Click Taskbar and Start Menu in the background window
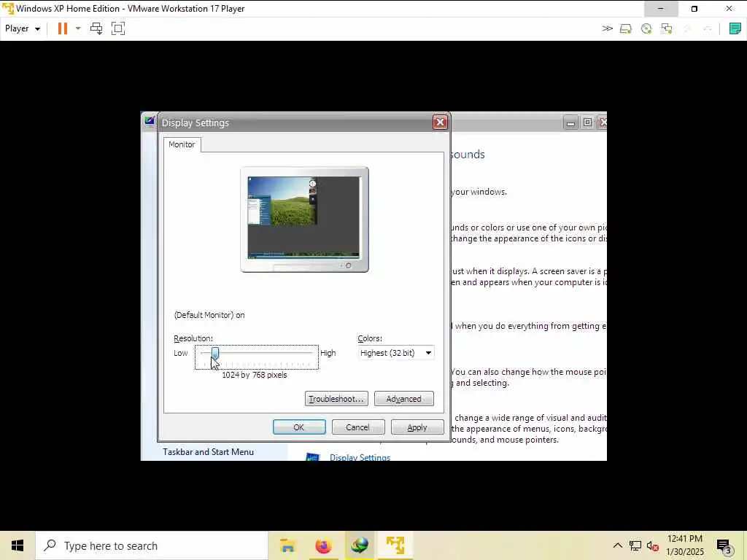Image resolution: width=747 pixels, height=560 pixels. pos(208,452)
